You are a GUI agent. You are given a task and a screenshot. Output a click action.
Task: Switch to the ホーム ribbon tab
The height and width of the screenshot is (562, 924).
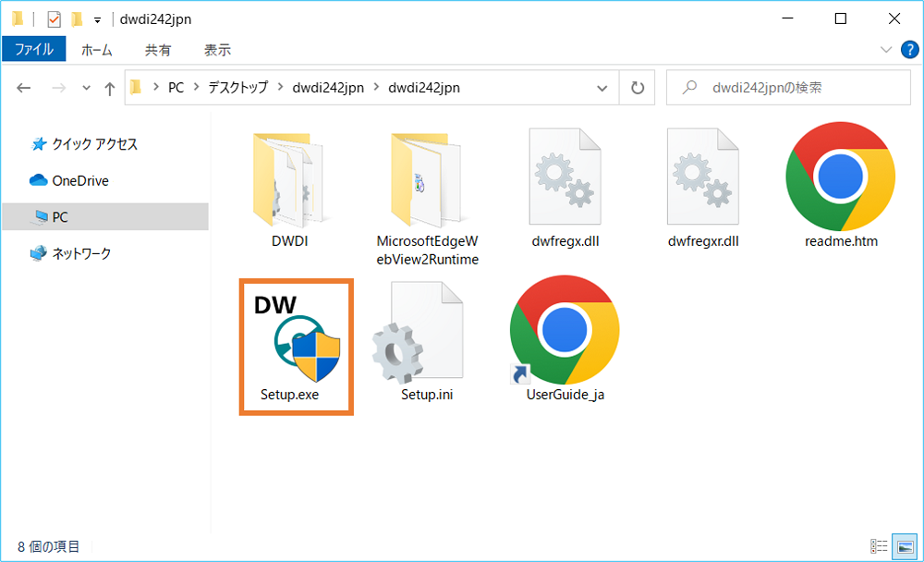[x=97, y=50]
